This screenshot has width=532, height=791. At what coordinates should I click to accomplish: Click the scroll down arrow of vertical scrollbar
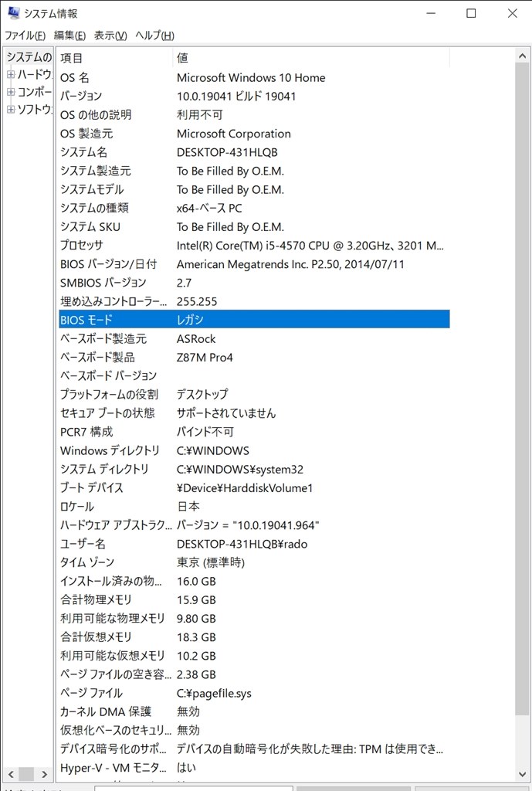click(x=523, y=774)
